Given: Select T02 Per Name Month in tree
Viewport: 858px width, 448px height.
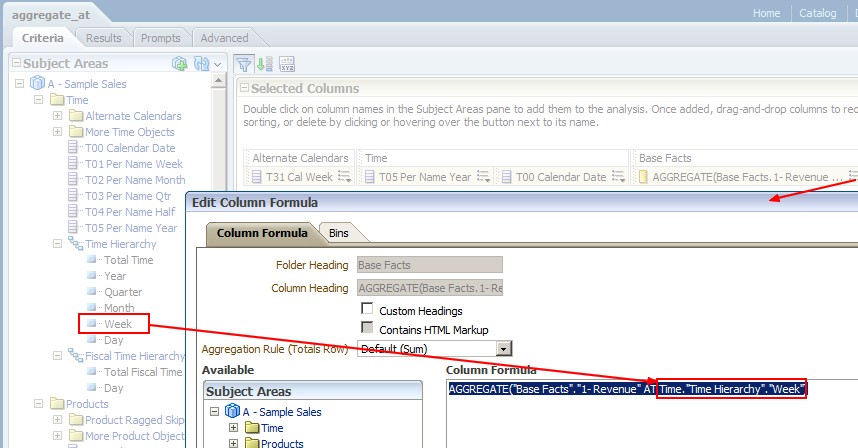Looking at the screenshot, I should (135, 179).
